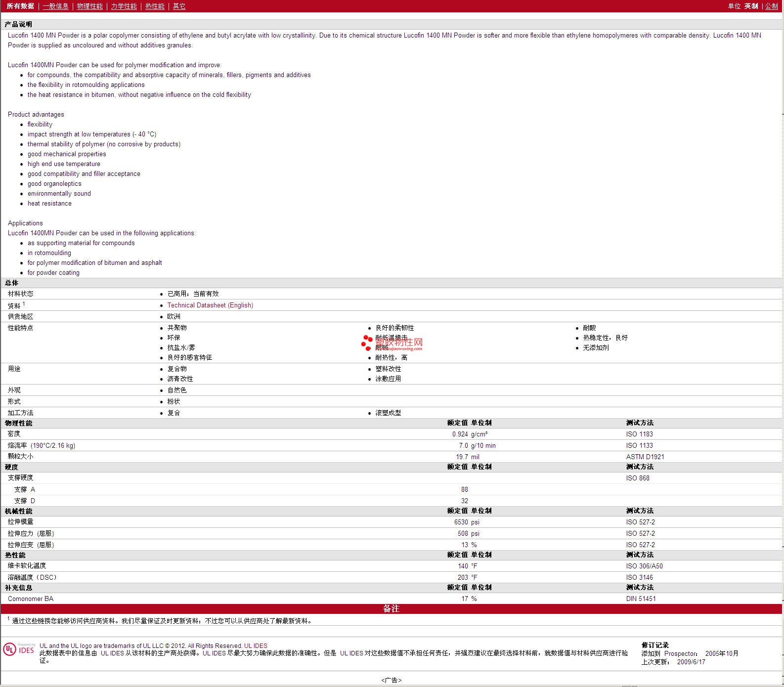Click the 'good organoleptics' bullet
The width and height of the screenshot is (784, 687).
pyautogui.click(x=54, y=183)
